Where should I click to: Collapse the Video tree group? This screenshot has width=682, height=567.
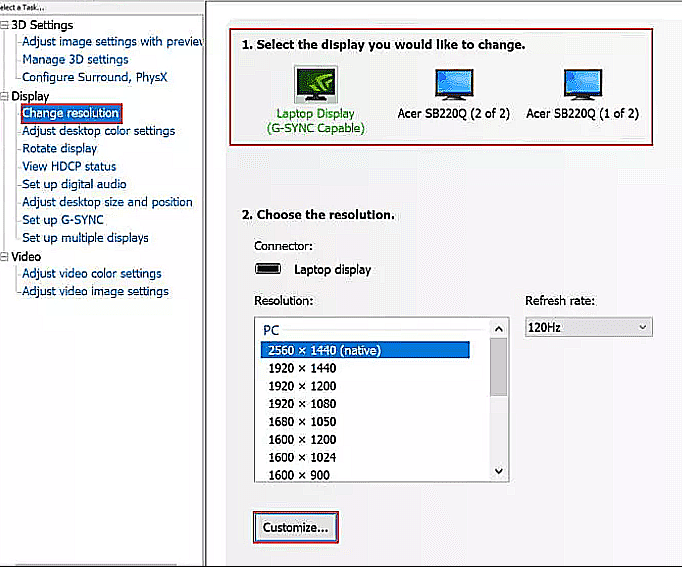(x=4, y=257)
